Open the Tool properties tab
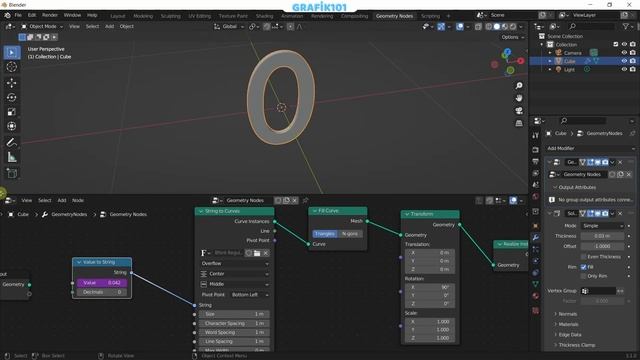Image resolution: width=640 pixels, height=360 pixels. tap(536, 135)
